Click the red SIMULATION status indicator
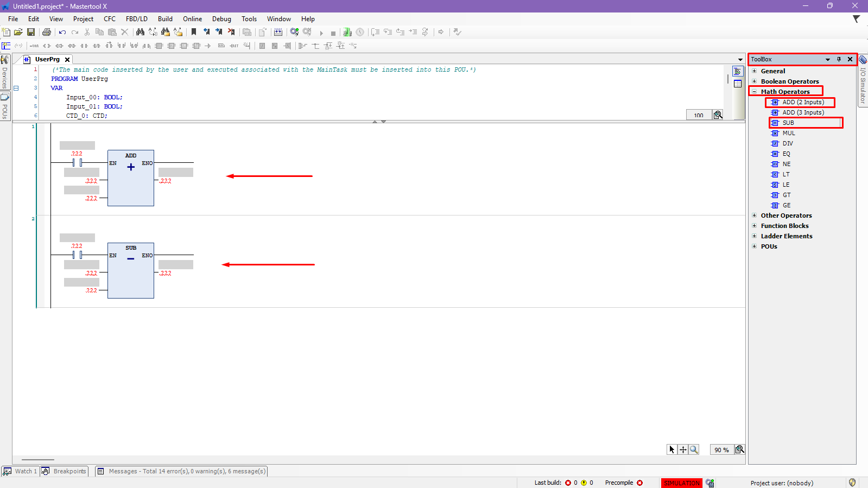 click(681, 483)
